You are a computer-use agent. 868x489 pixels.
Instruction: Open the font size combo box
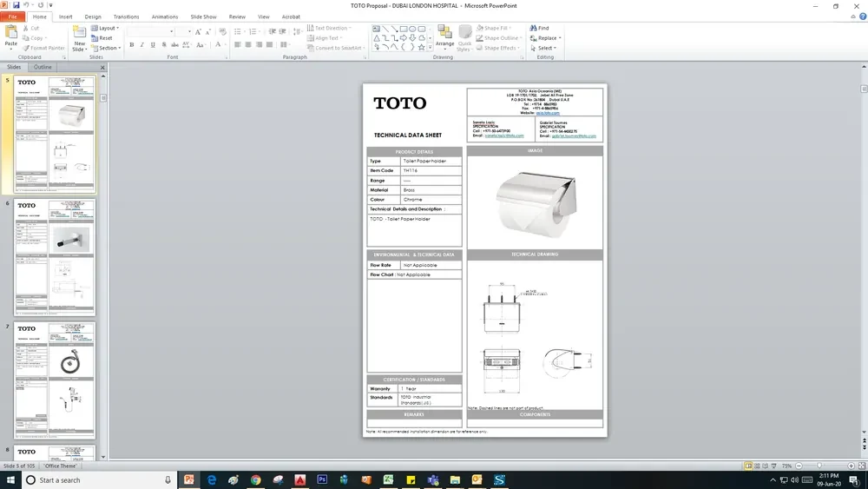(x=183, y=31)
